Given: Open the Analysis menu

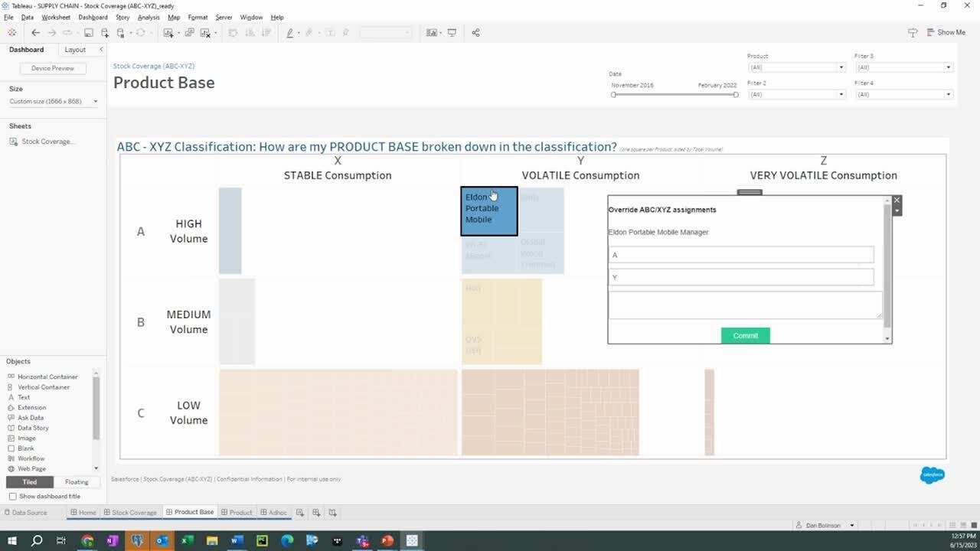Looking at the screenshot, I should [x=149, y=17].
